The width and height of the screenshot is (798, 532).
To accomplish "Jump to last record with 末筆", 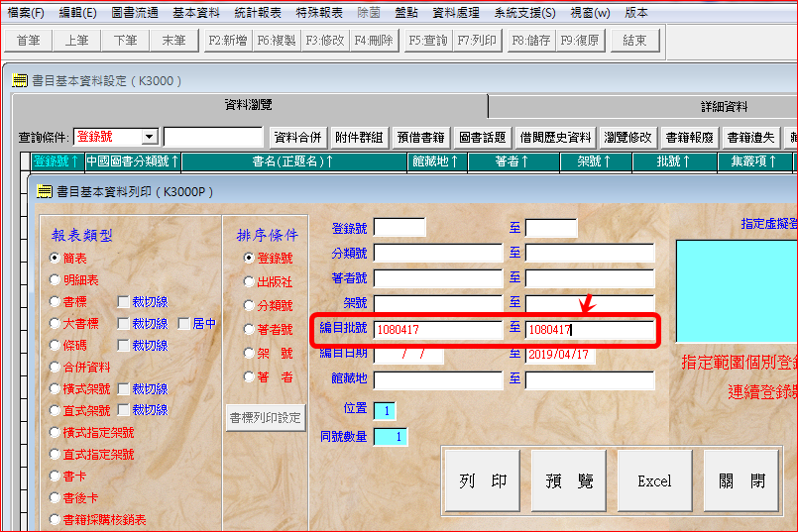I will click(x=174, y=41).
